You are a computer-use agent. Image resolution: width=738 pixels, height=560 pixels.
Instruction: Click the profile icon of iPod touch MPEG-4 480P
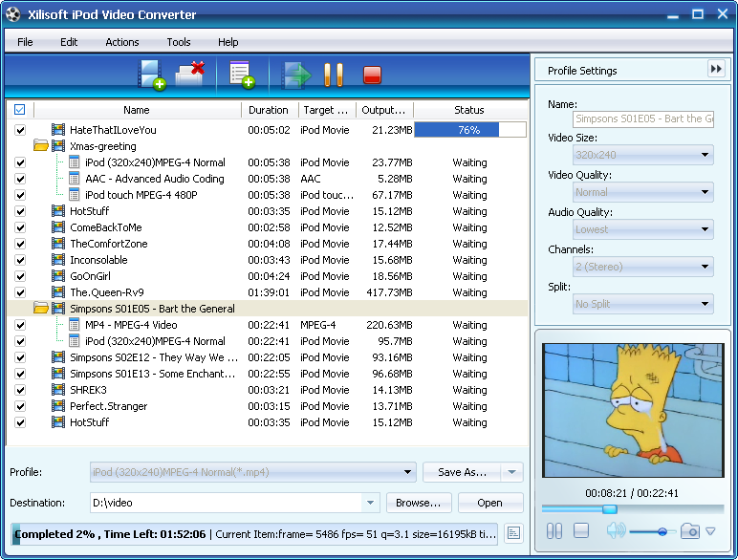74,195
